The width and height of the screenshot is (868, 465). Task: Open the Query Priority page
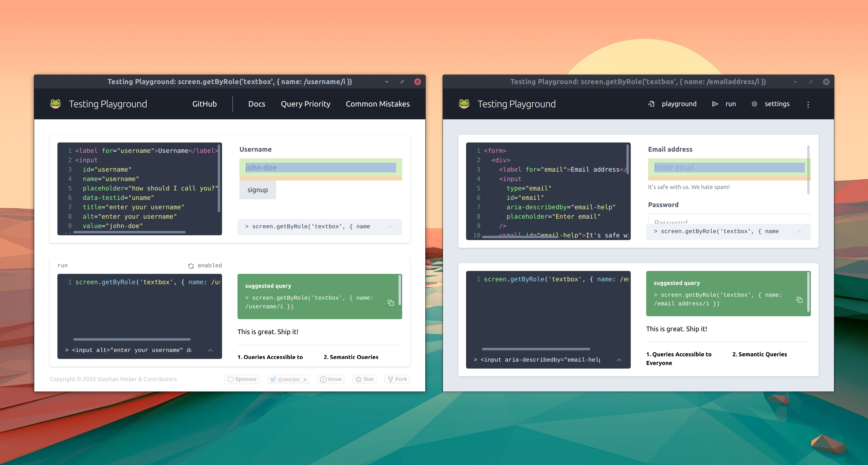point(305,104)
